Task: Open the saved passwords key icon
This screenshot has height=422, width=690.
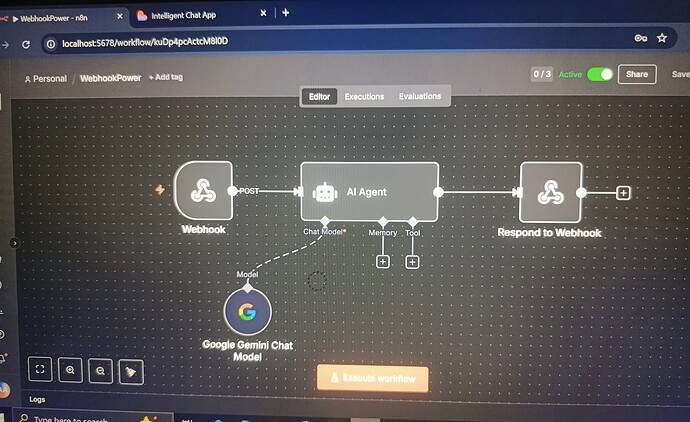Action: (640, 38)
